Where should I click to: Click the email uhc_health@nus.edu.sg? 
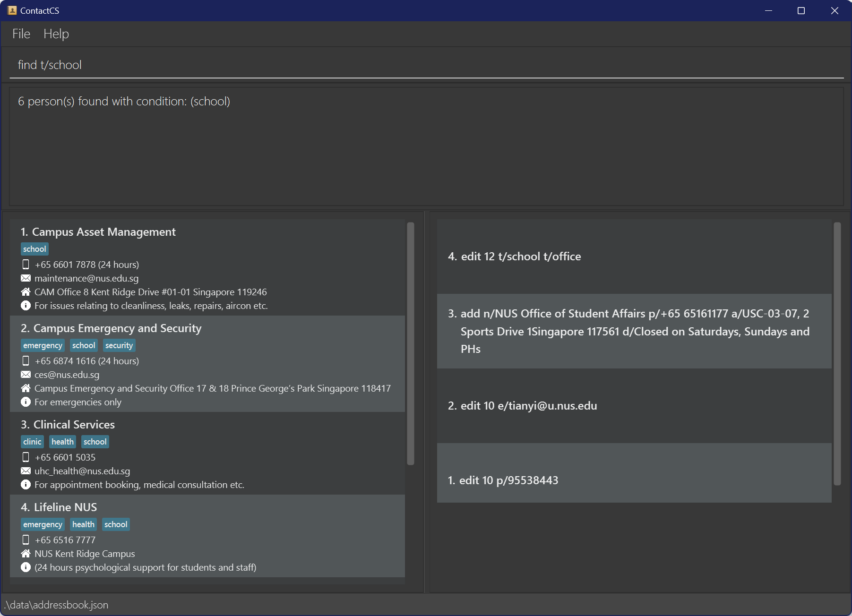click(x=82, y=471)
